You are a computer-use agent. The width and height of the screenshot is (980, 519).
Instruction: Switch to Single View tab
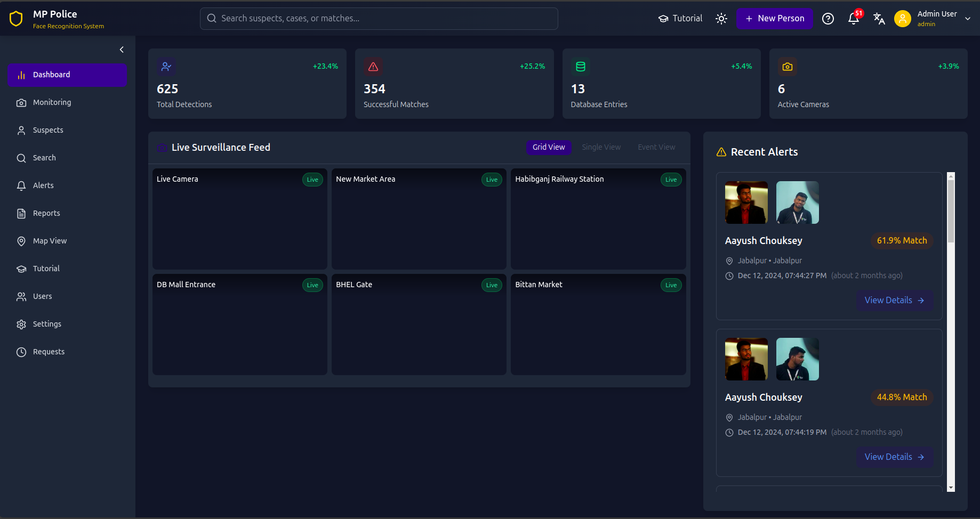click(x=601, y=147)
